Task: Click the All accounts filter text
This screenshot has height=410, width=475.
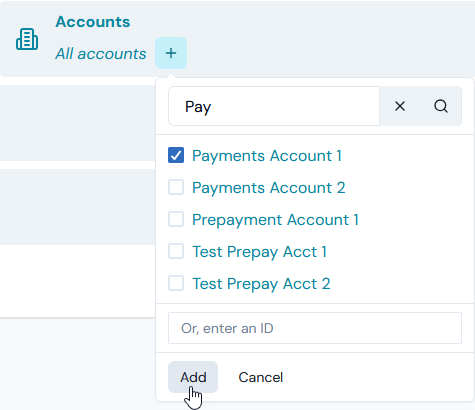Action: 101,54
